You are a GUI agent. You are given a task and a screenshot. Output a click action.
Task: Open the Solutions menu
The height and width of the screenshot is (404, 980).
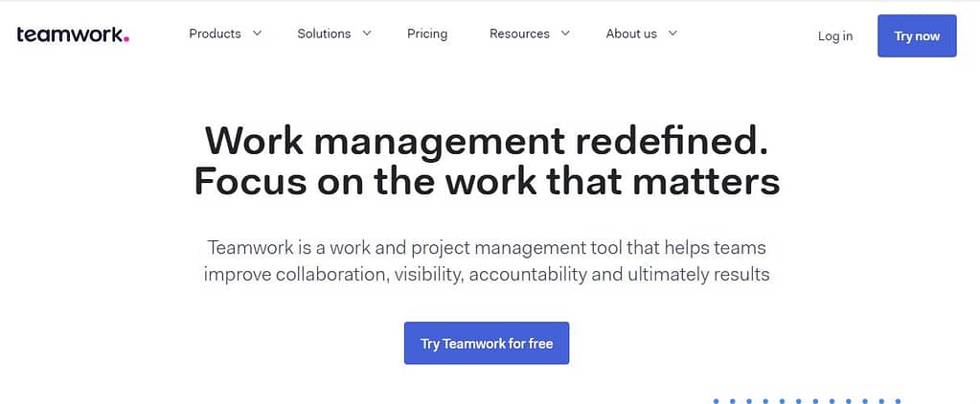pyautogui.click(x=324, y=34)
